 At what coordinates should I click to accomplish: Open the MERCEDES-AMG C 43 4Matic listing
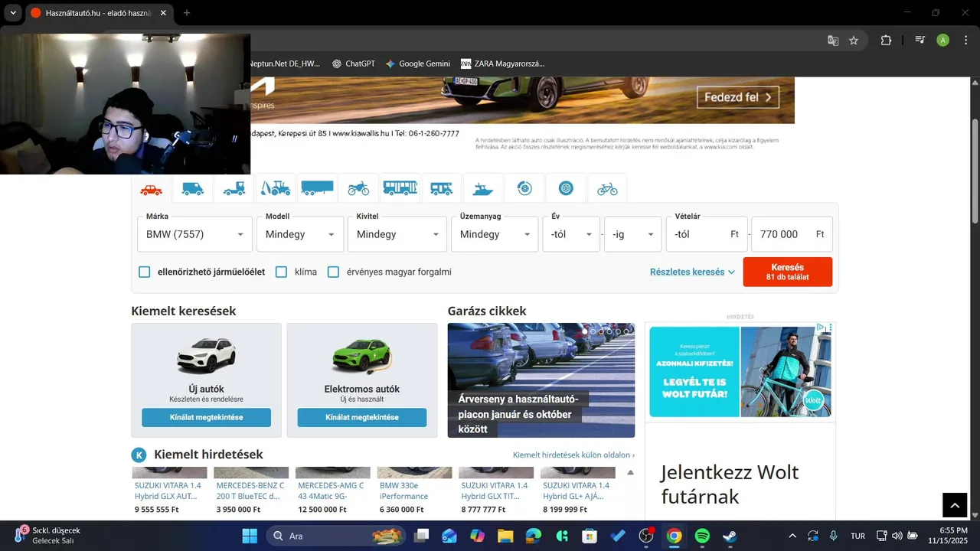(x=331, y=491)
